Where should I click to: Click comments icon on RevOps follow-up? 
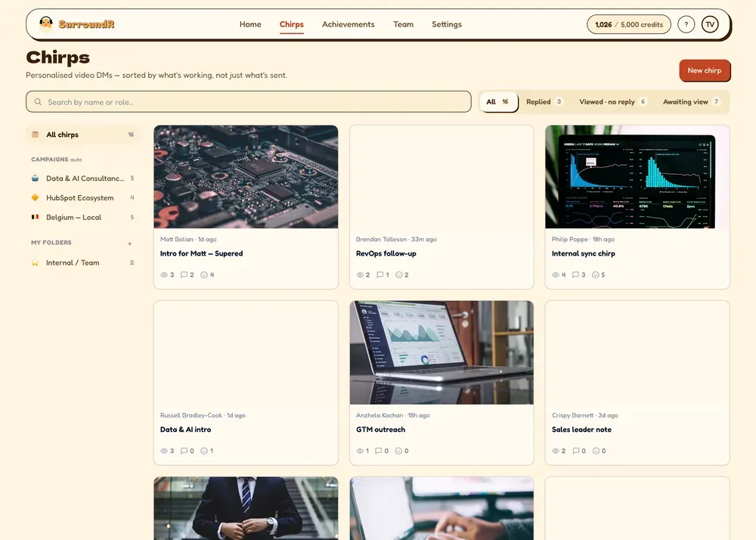click(x=380, y=275)
